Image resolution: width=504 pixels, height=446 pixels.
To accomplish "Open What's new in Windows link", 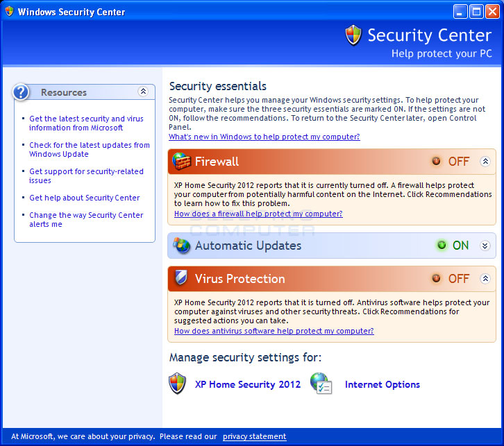I will [264, 137].
